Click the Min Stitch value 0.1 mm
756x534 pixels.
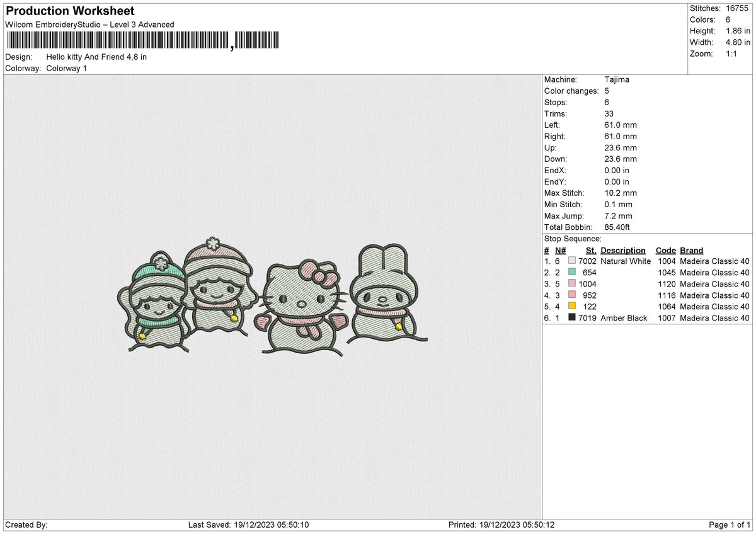[x=618, y=205]
